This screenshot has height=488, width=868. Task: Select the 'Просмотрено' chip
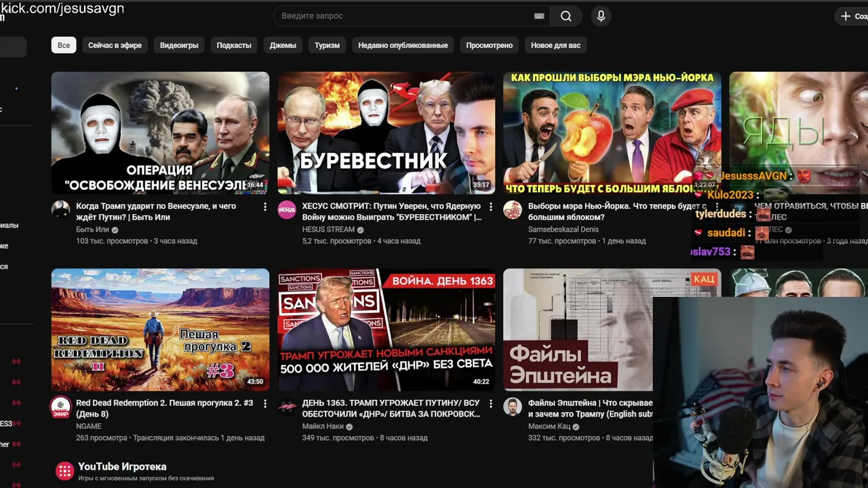coord(490,45)
